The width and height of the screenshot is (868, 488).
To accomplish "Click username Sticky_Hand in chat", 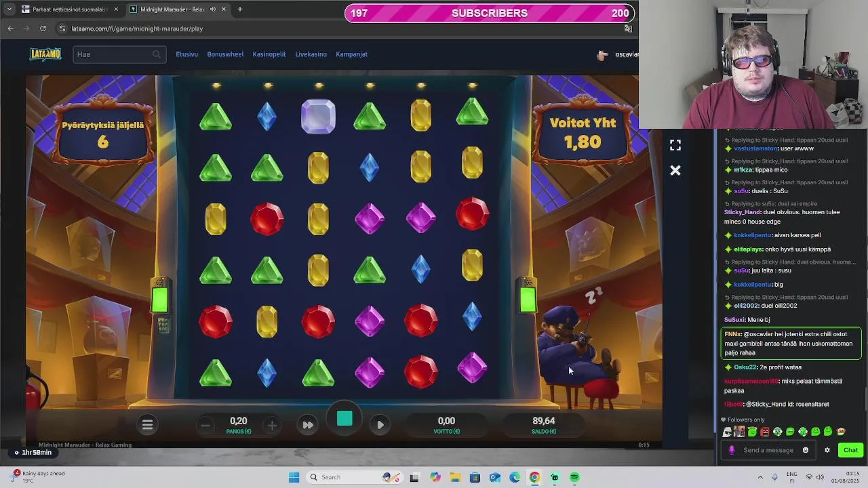I will (743, 212).
